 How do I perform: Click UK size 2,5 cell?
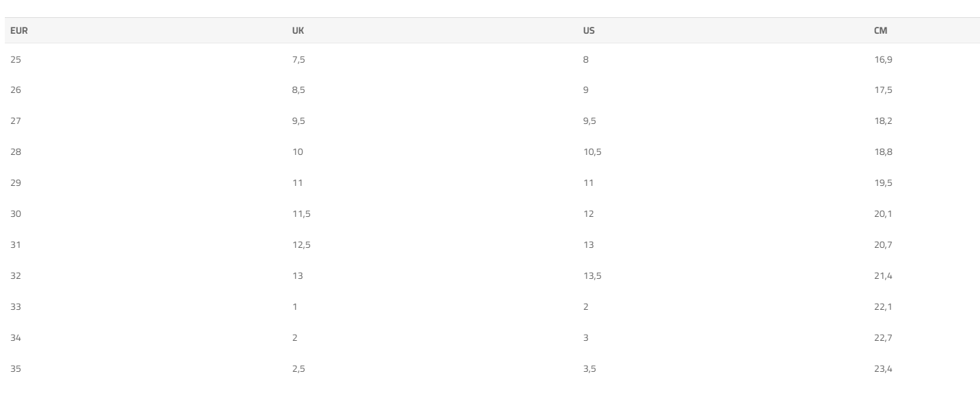point(299,369)
